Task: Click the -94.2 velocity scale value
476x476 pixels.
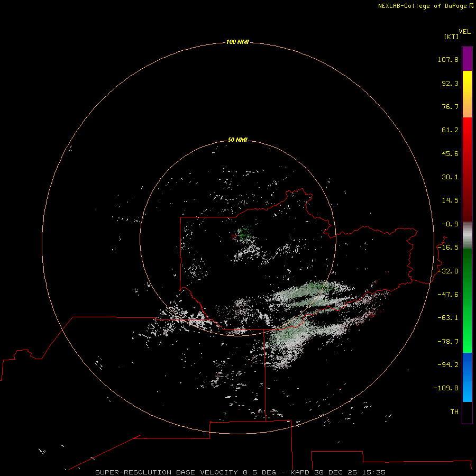Action: 448,364
